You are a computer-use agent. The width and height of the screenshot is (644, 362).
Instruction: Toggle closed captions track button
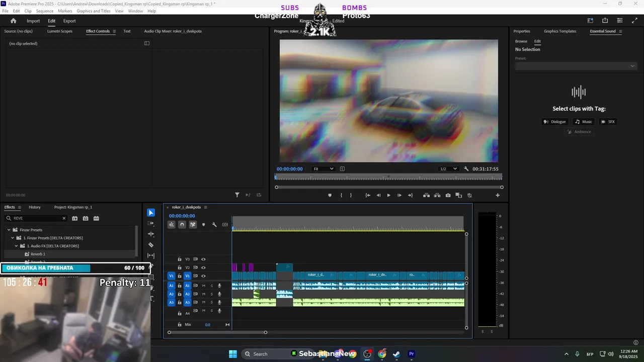tap(225, 225)
